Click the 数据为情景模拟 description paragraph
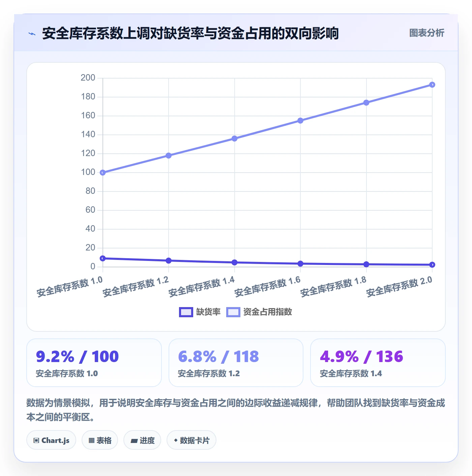The width and height of the screenshot is (472, 476). tap(236, 410)
